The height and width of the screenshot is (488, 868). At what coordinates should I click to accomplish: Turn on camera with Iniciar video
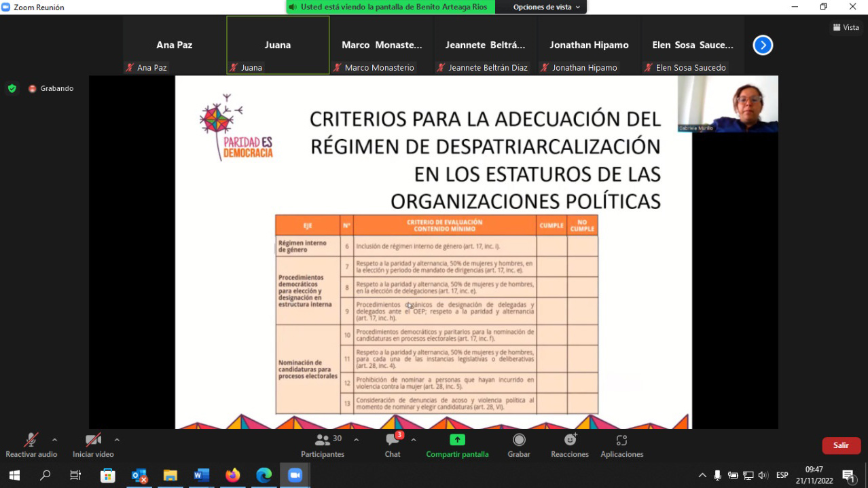click(93, 445)
